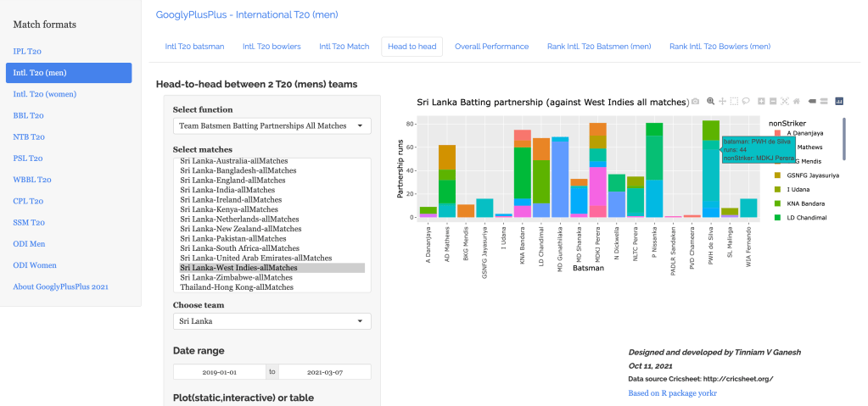Open the Select function dropdown
The image size is (868, 406).
[272, 126]
